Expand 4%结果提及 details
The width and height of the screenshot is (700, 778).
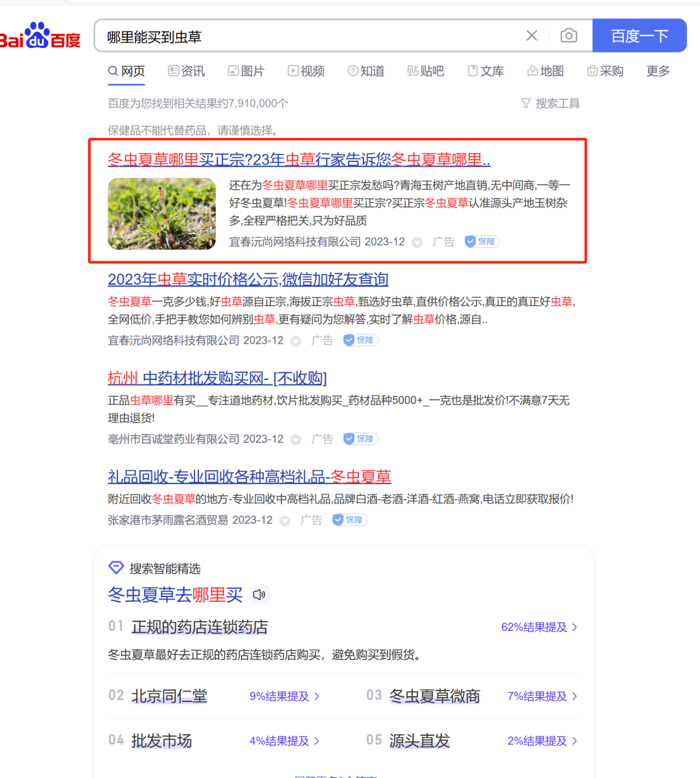(x=285, y=741)
